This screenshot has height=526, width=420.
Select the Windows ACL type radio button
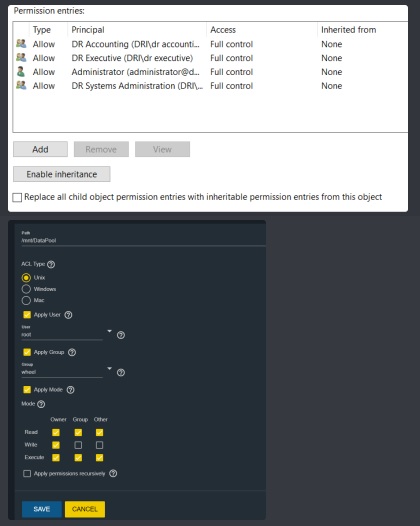point(26,289)
